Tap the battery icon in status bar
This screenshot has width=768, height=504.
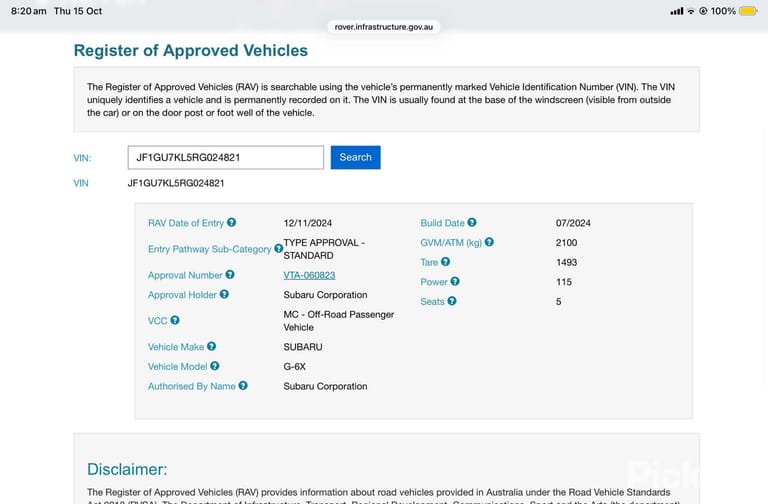(x=748, y=11)
